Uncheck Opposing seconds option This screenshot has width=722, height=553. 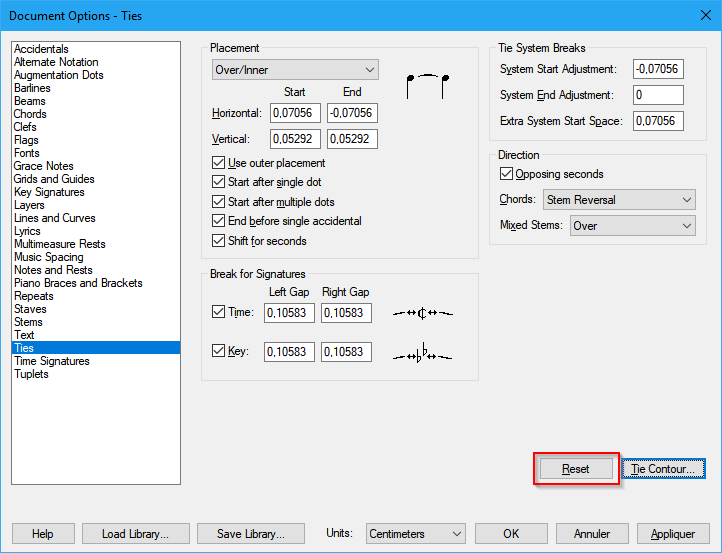point(506,174)
